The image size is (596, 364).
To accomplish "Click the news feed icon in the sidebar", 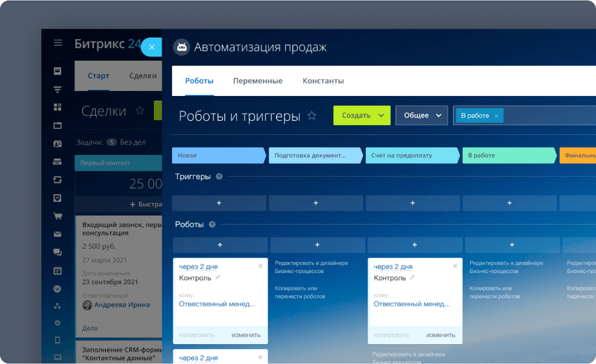I will click(57, 71).
